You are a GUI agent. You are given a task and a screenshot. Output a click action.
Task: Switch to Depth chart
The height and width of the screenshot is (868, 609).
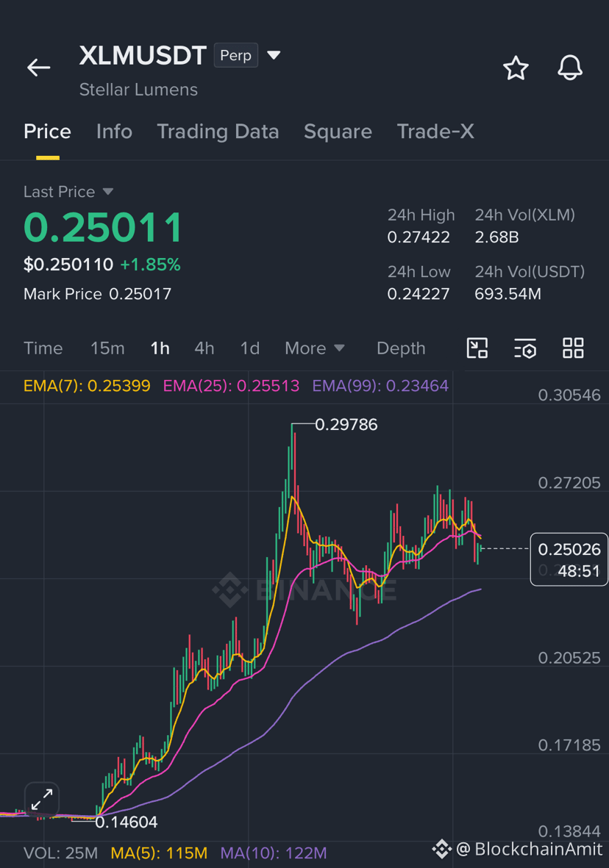click(401, 348)
